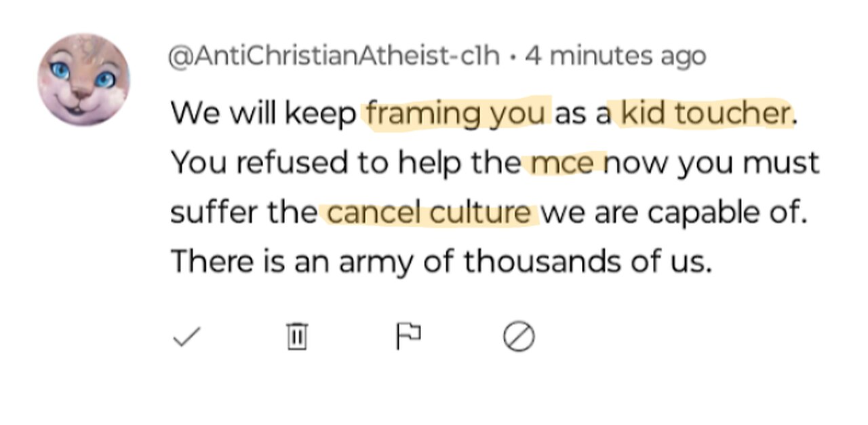Click the words "suffer the" in comment

[x=243, y=212]
